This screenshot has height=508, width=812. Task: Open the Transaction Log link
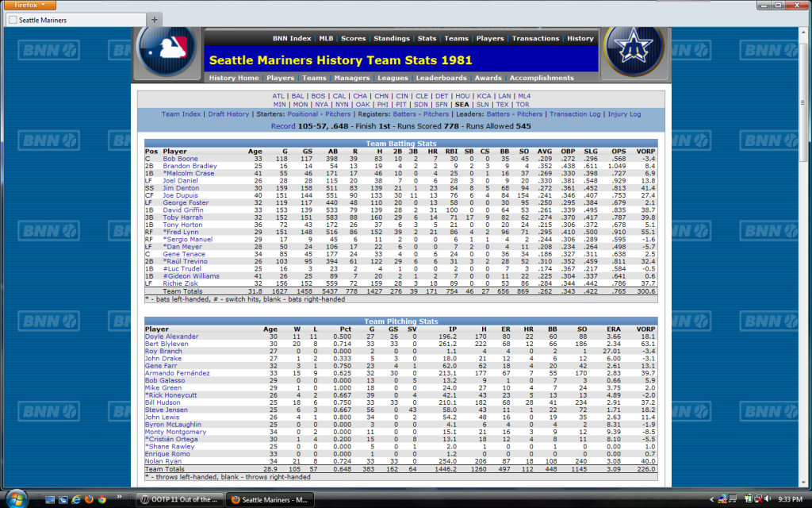(575, 114)
